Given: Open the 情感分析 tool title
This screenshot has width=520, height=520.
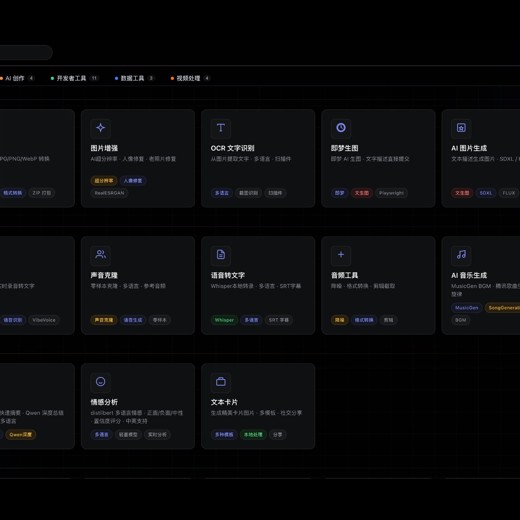Looking at the screenshot, I should pos(104,402).
